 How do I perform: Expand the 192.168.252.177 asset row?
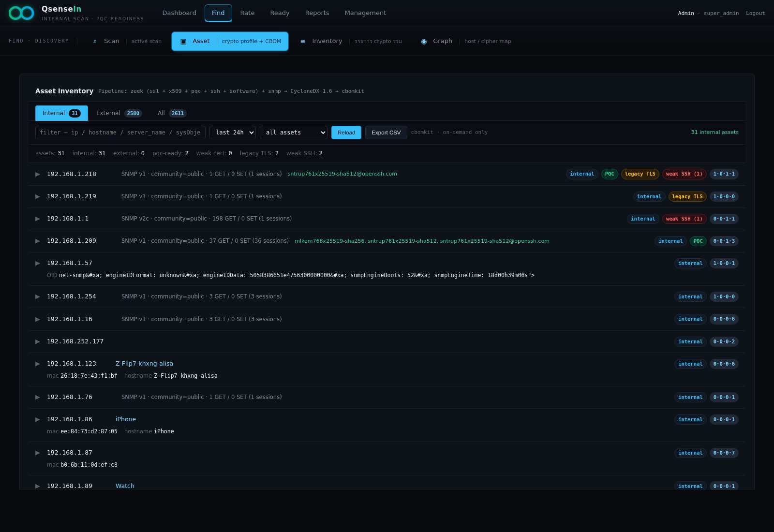coord(38,341)
